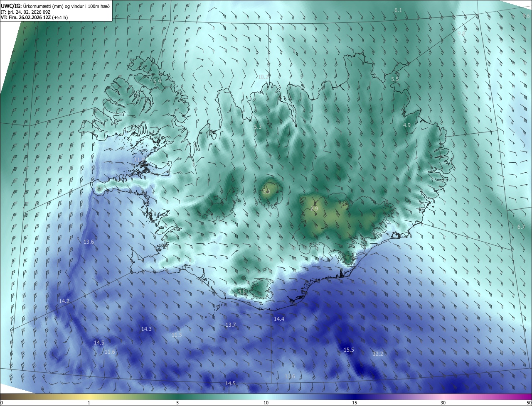Screen dimensions: 532x406
Task: Click the 5.3 value label
Action: coord(258,127)
